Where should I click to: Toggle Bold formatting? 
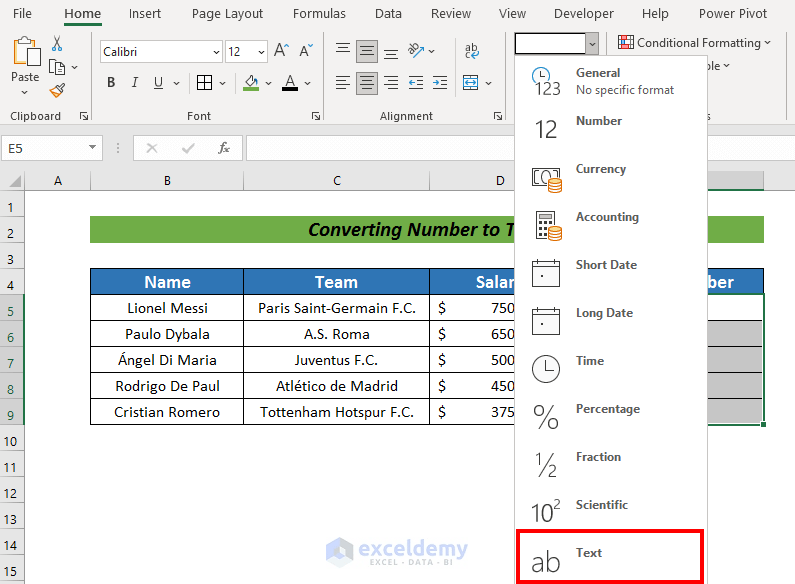(111, 82)
